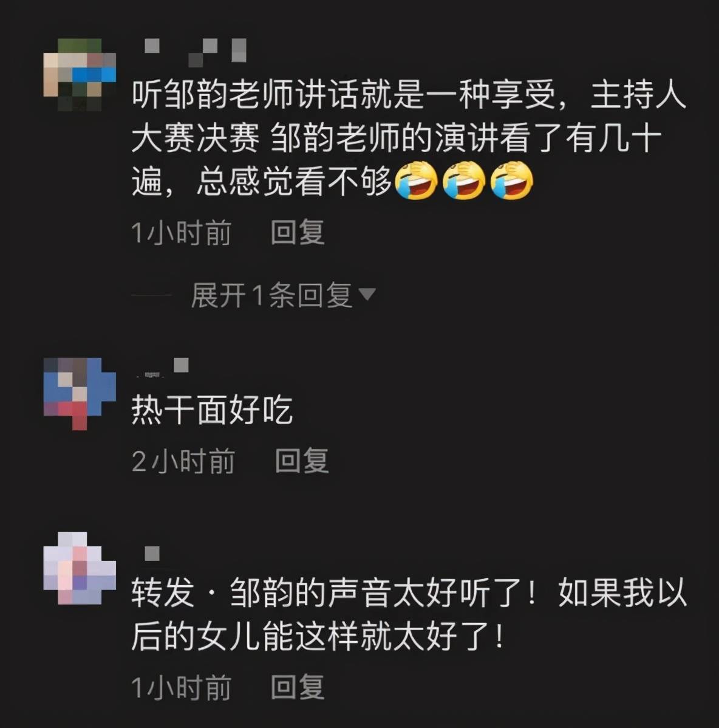Click the middle laughing-crying emoji in first comment

point(464,180)
